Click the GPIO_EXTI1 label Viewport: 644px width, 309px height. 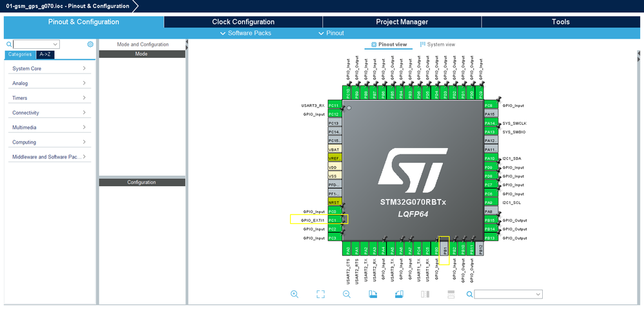314,220
